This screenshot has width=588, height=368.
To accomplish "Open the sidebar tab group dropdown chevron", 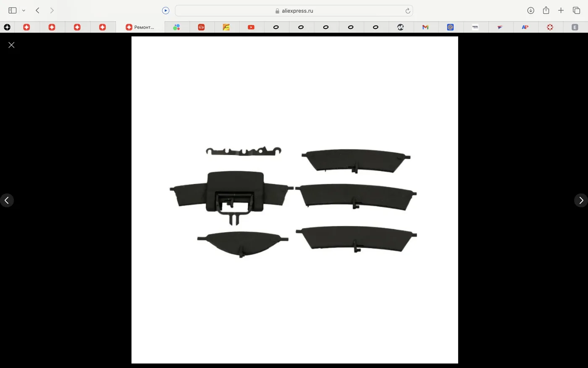I will (24, 11).
